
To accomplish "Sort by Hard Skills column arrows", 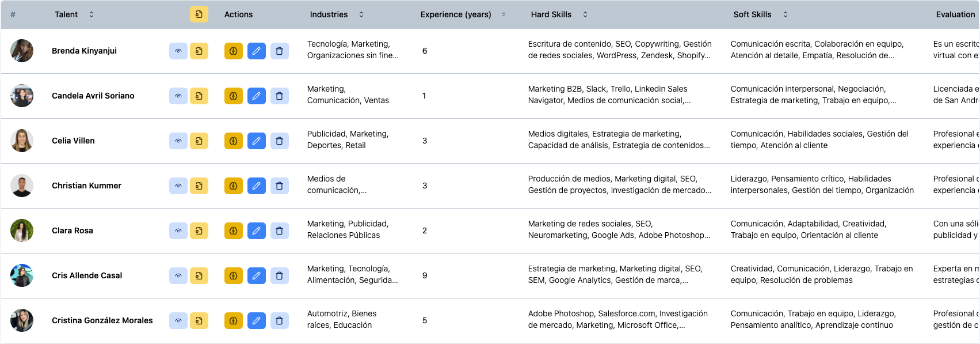I will (x=585, y=14).
